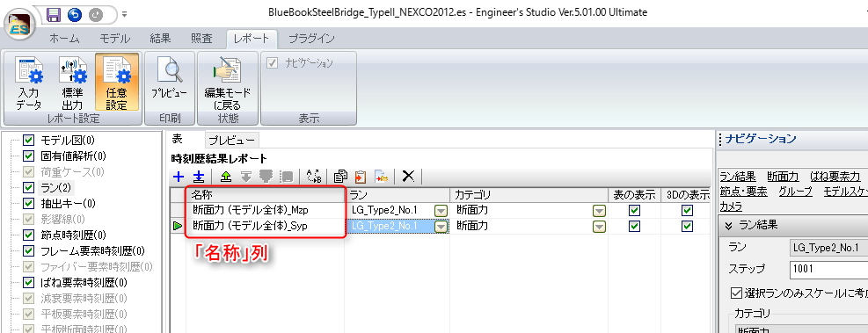Click the A-to-B rename icon

[314, 177]
